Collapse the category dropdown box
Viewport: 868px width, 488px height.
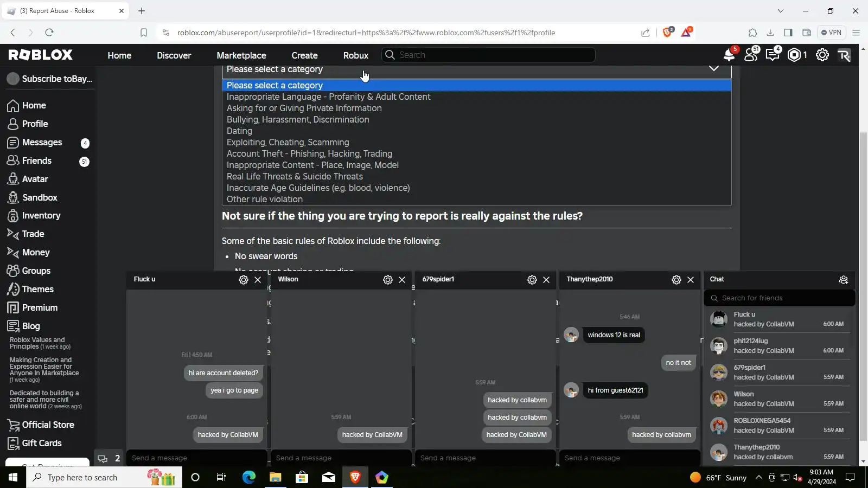476,69
